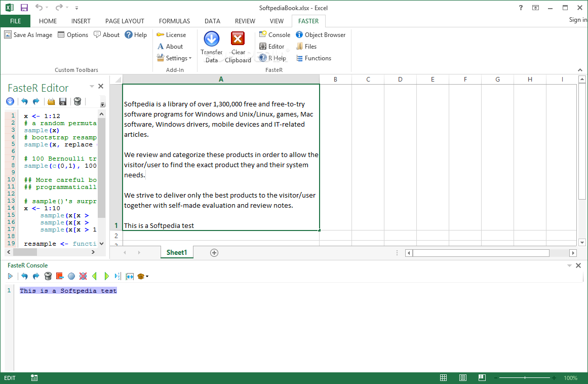Switch to the FORMULAS tab
This screenshot has height=384, width=588.
click(x=174, y=21)
